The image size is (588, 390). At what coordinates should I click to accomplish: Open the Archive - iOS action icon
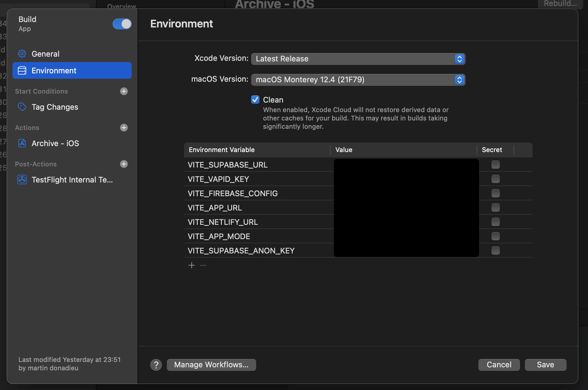[22, 143]
